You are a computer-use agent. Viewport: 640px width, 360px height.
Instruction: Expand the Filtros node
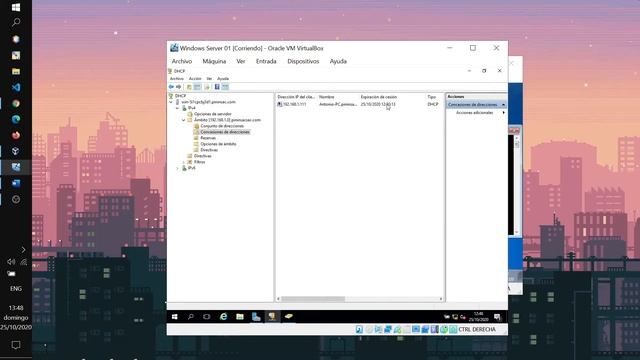(x=184, y=162)
